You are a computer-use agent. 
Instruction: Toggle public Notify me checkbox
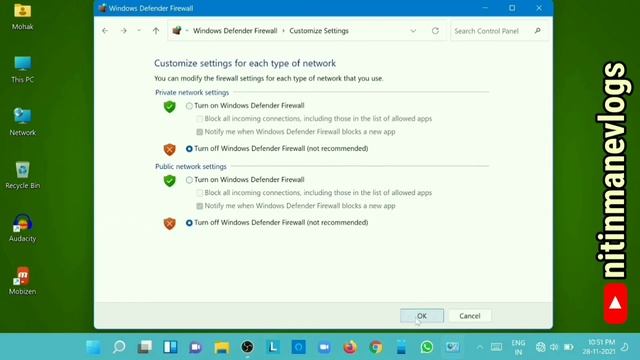(199, 206)
